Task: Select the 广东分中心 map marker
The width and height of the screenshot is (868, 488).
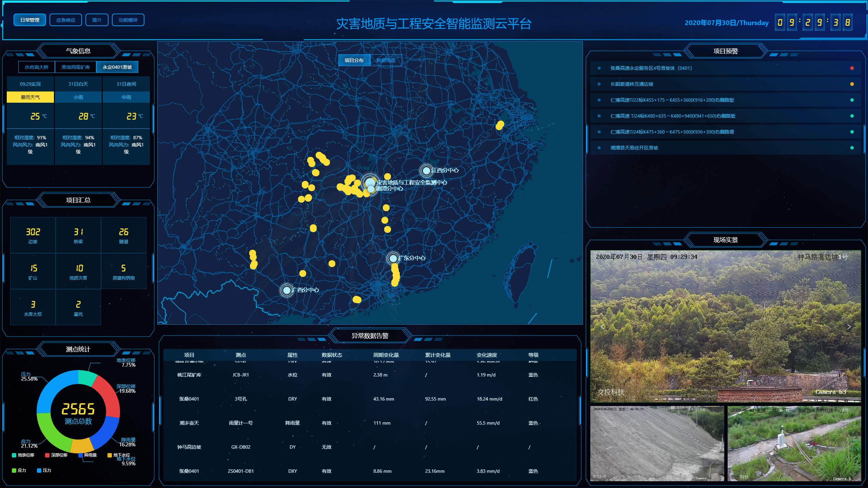Action: (393, 258)
